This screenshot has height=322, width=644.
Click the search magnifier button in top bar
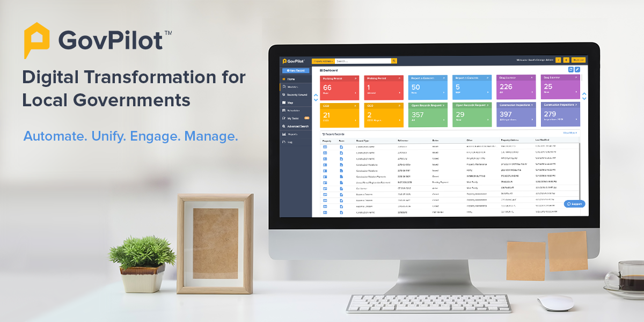pos(394,61)
